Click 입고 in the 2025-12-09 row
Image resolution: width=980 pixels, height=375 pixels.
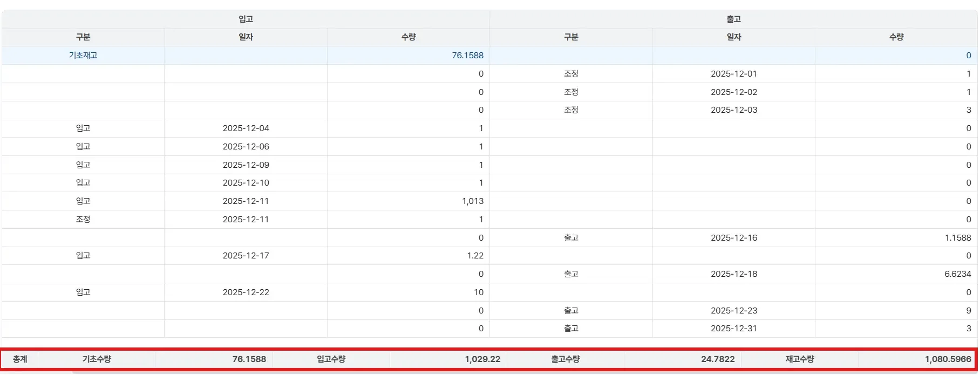[x=83, y=165]
